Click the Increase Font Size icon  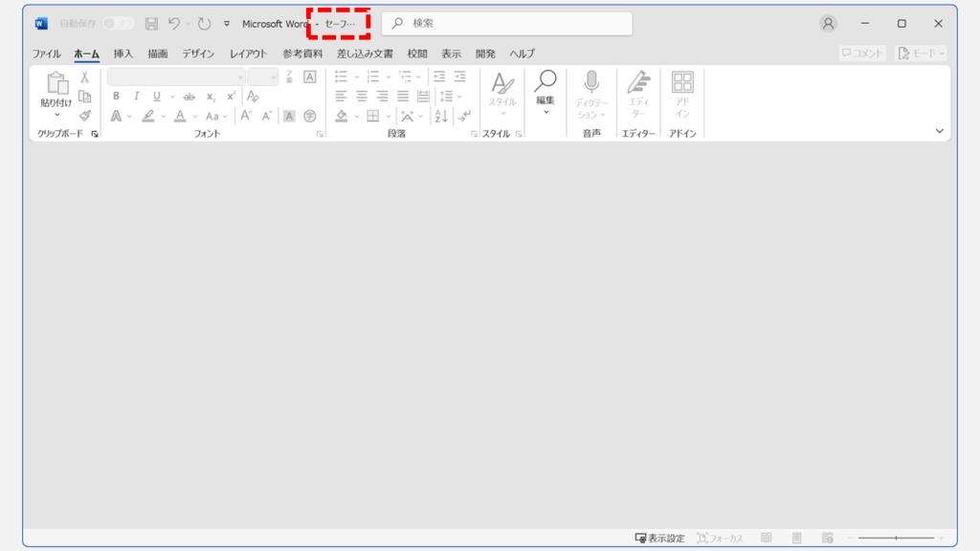[x=246, y=116]
